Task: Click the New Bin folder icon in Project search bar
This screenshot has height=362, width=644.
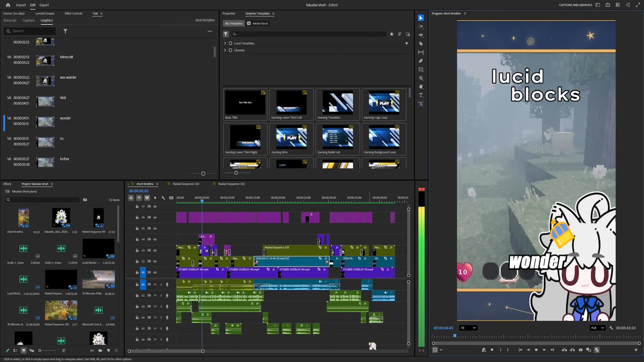Action: (85, 200)
